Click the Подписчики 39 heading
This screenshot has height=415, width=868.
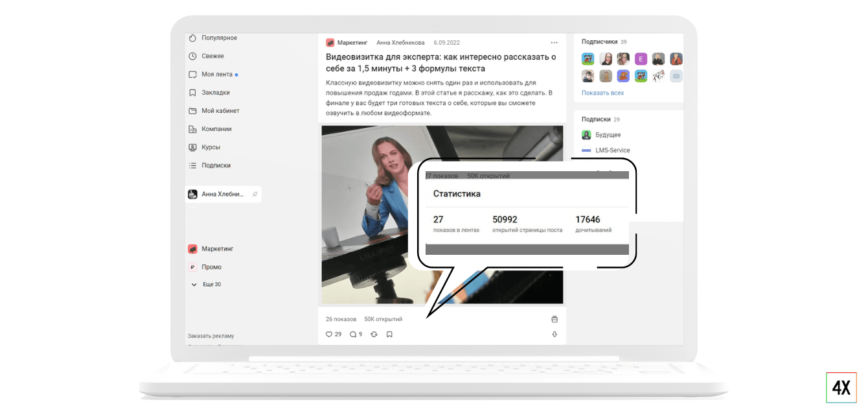604,41
